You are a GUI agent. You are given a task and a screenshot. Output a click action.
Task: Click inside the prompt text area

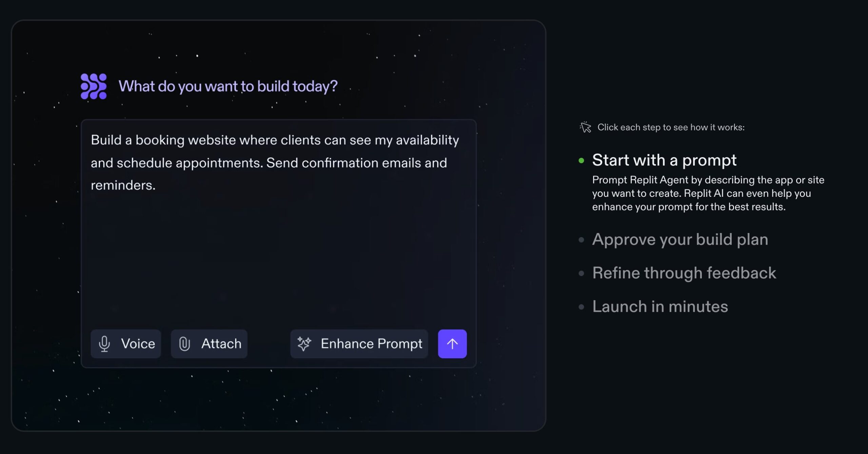pyautogui.click(x=278, y=238)
